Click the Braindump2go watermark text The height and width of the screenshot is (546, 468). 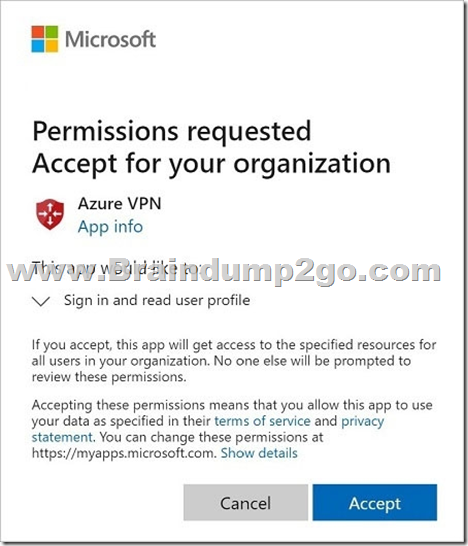tap(224, 271)
